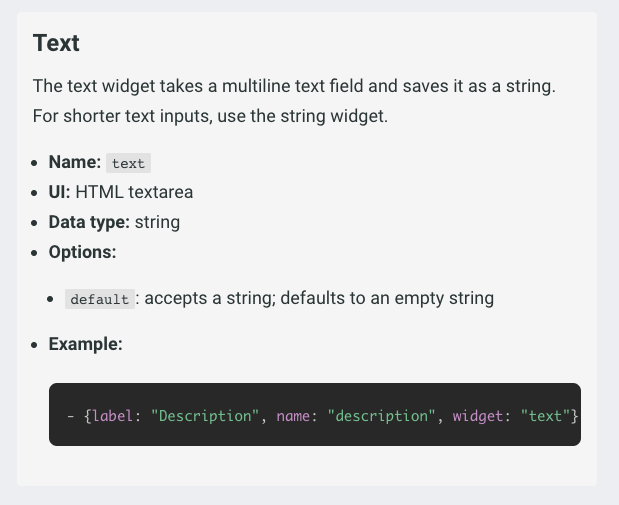
Task: Click the "Description" string in the code
Action: (205, 414)
